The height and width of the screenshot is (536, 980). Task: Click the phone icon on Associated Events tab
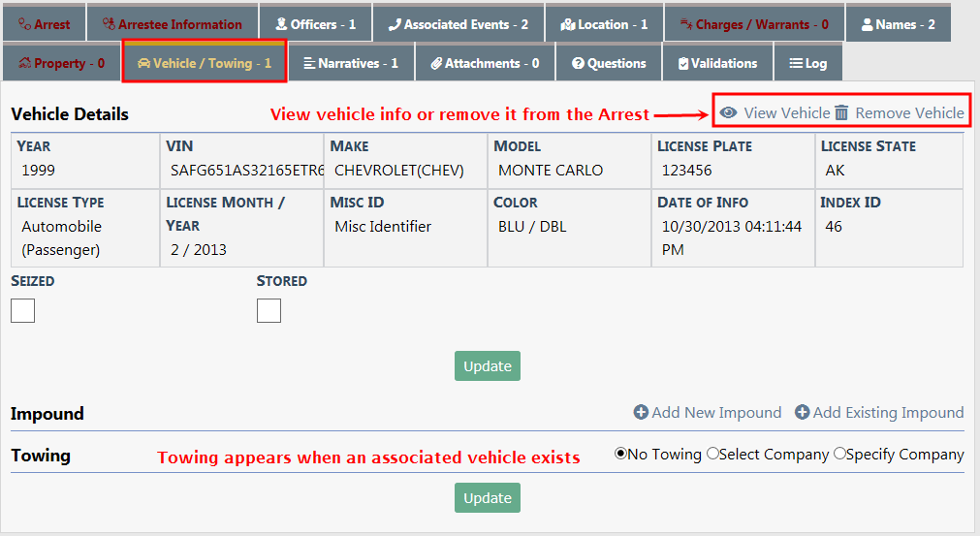[x=395, y=24]
